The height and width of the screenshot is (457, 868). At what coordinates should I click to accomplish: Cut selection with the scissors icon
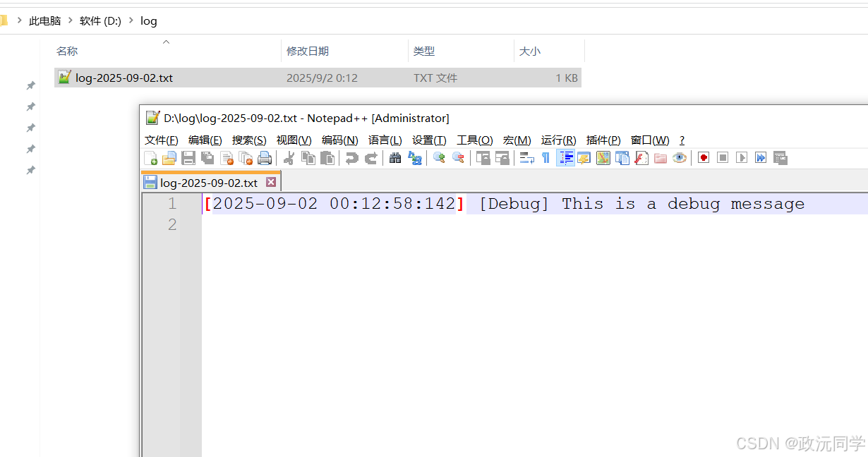289,158
